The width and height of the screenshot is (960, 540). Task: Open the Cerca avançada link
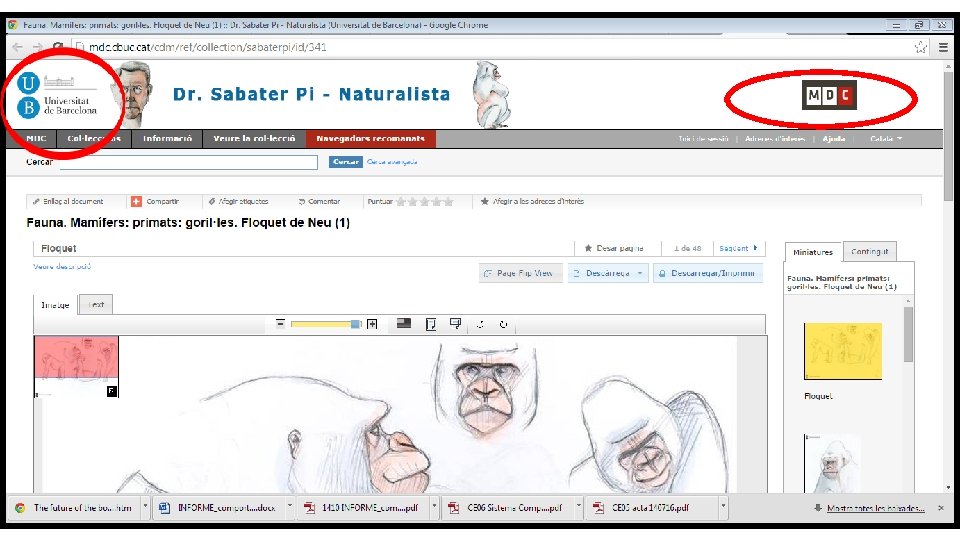coord(392,162)
